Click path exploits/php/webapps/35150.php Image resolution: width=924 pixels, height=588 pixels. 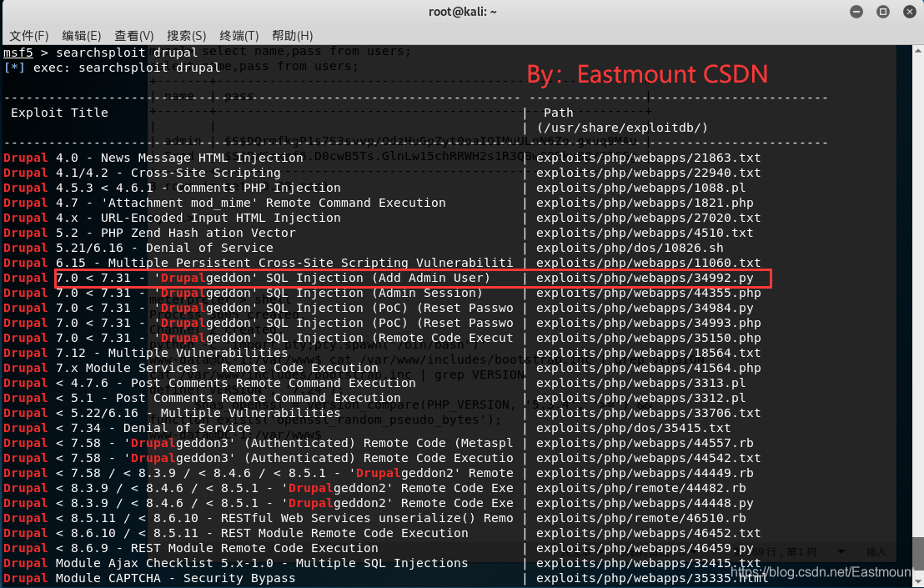(x=648, y=338)
